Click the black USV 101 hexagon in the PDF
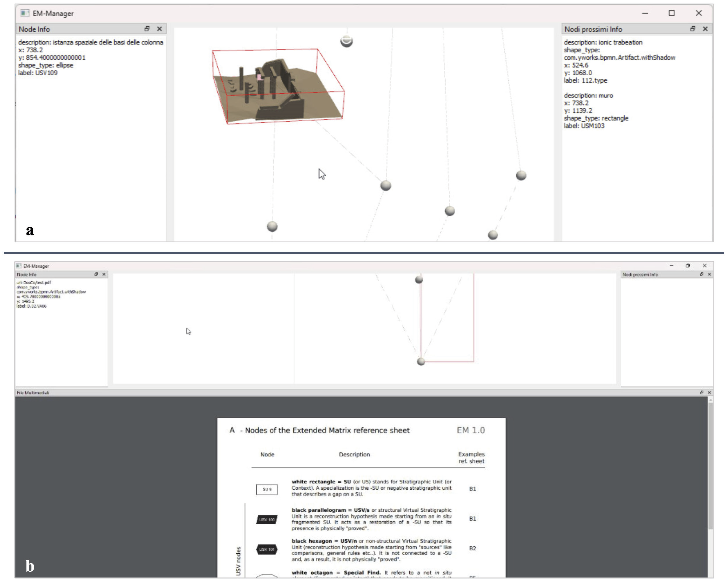 click(267, 549)
